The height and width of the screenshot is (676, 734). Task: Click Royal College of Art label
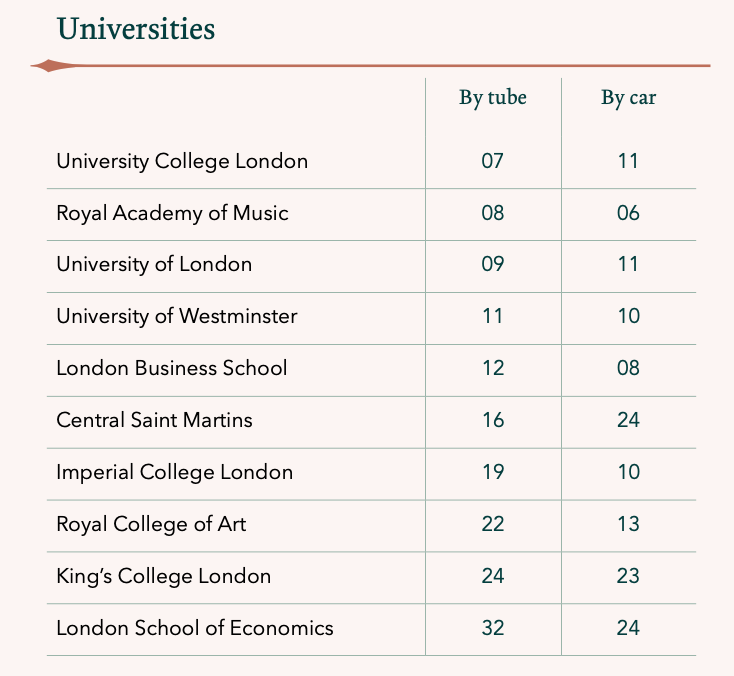(151, 524)
